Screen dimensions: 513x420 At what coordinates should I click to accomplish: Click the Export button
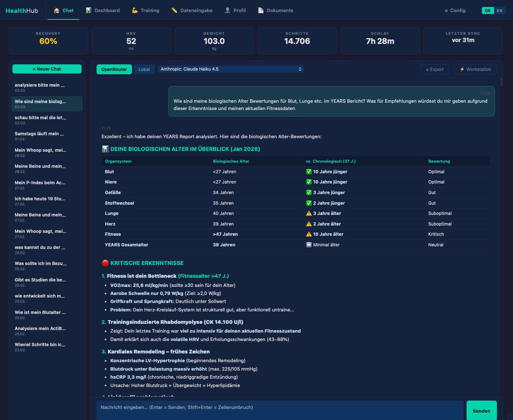pos(434,69)
